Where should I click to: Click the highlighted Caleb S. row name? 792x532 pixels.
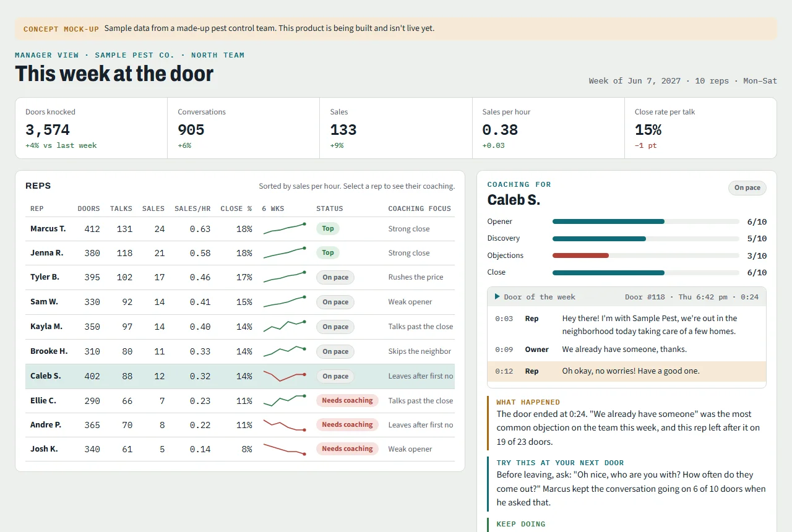pos(46,376)
